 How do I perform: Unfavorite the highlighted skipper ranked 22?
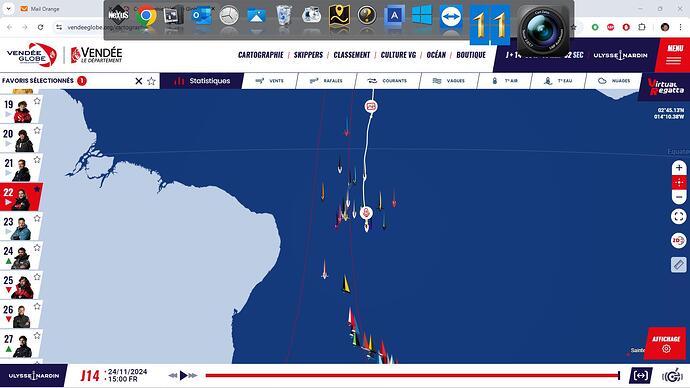[37, 189]
